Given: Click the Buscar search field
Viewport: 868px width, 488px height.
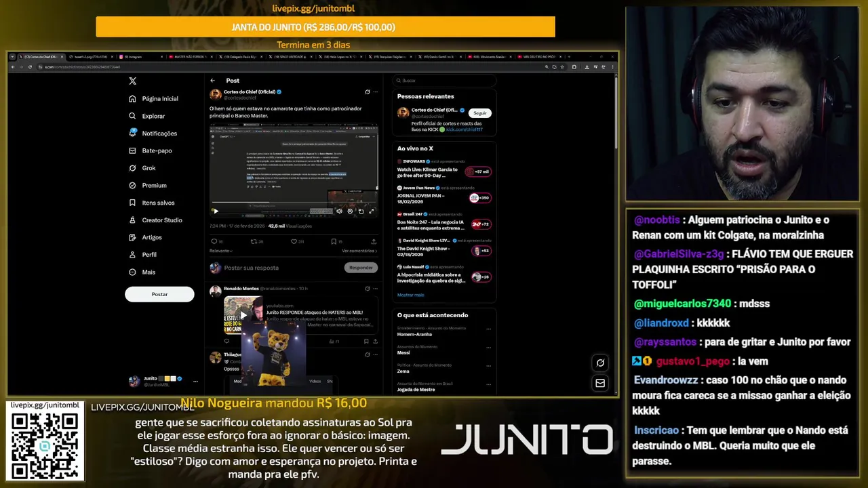Looking at the screenshot, I should 444,80.
